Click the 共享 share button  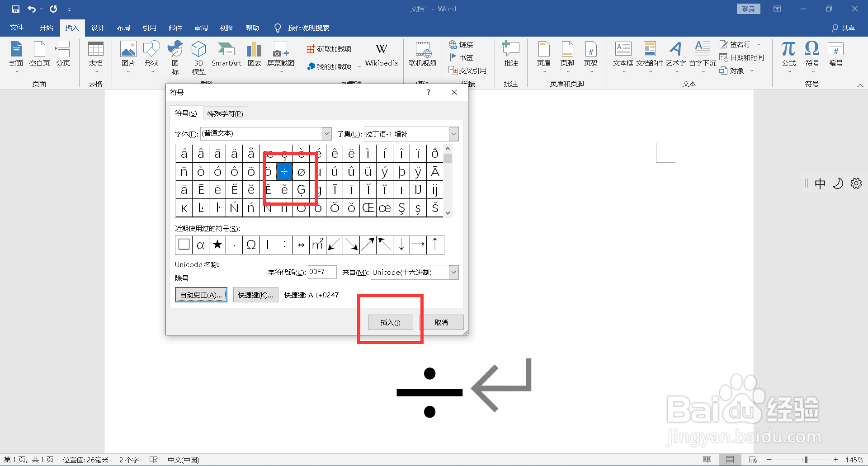pos(843,28)
